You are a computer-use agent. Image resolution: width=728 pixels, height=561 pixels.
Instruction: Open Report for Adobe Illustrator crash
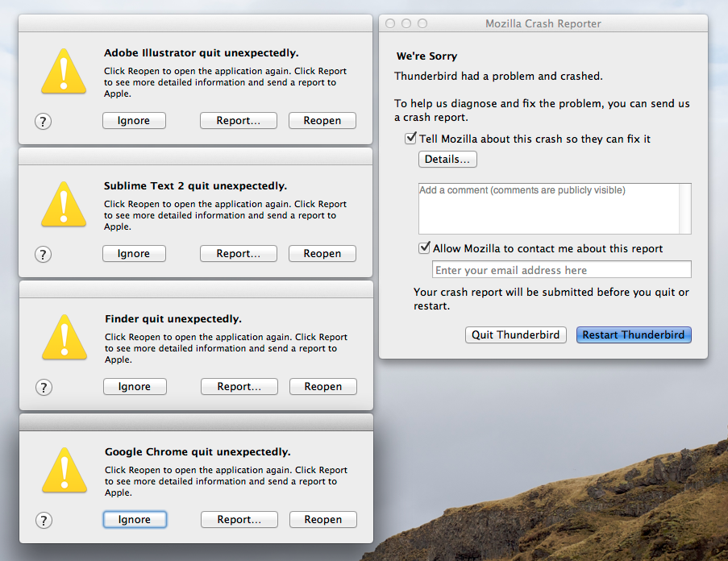239,121
